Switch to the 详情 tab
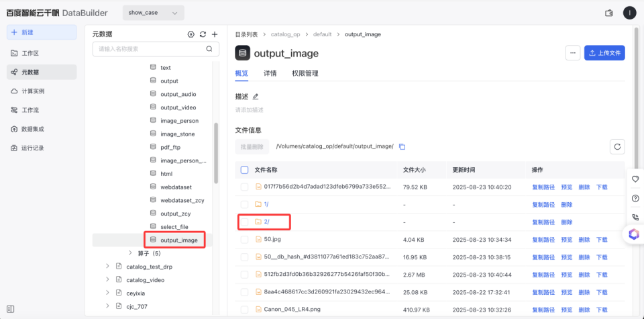 (x=270, y=74)
